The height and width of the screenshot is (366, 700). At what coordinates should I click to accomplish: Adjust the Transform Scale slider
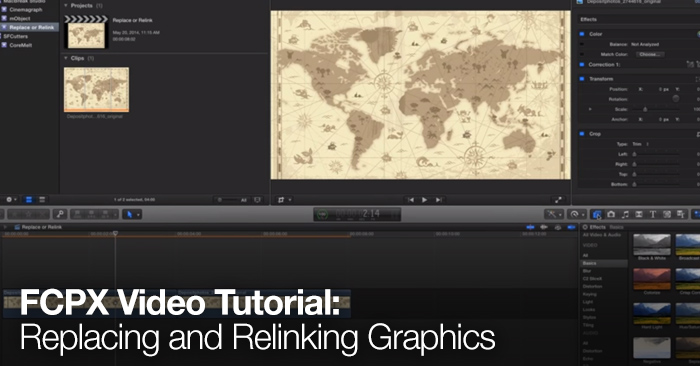pos(645,109)
